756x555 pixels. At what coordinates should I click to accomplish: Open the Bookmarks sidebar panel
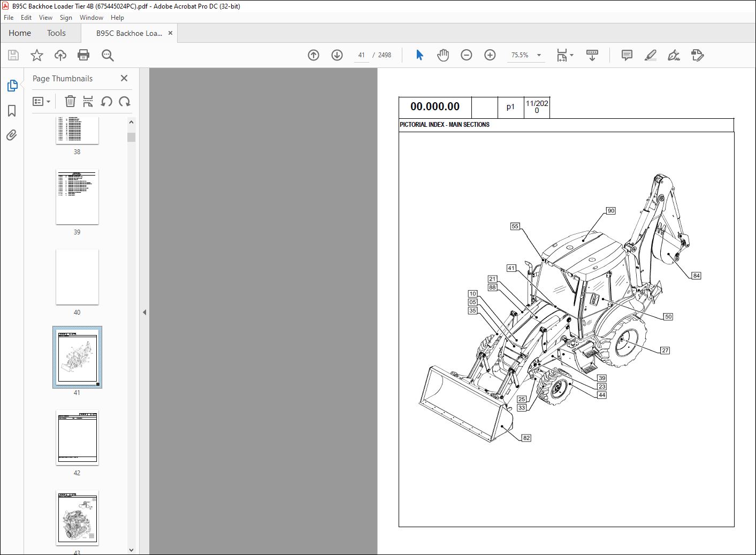point(12,111)
